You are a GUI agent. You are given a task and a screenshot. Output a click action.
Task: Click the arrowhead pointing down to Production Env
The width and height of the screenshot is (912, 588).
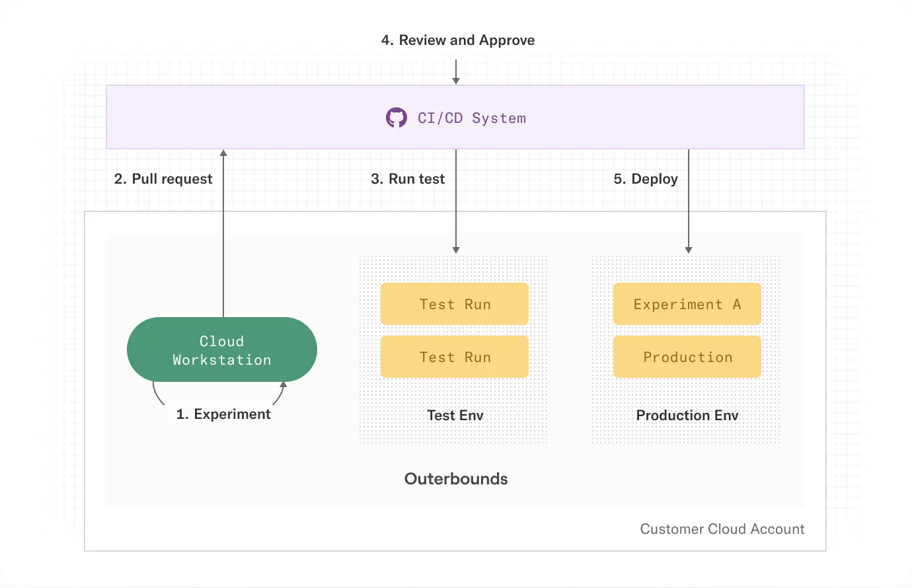click(689, 250)
